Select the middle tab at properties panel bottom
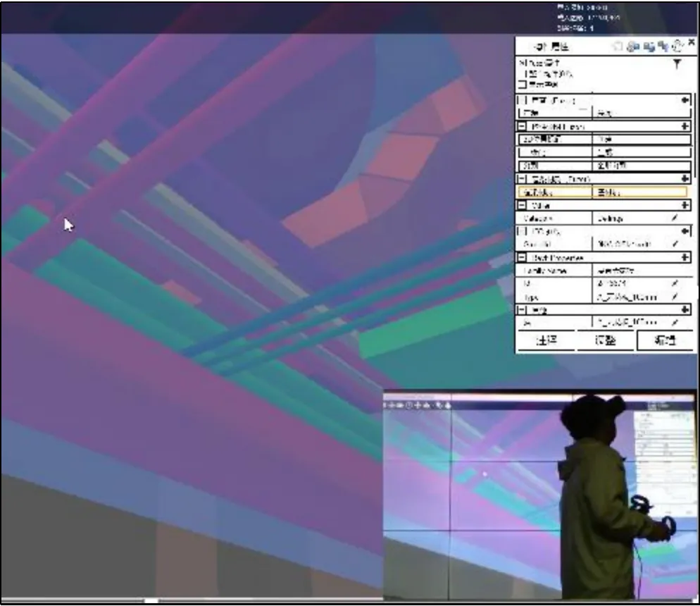This screenshot has height=606, width=700. [606, 340]
